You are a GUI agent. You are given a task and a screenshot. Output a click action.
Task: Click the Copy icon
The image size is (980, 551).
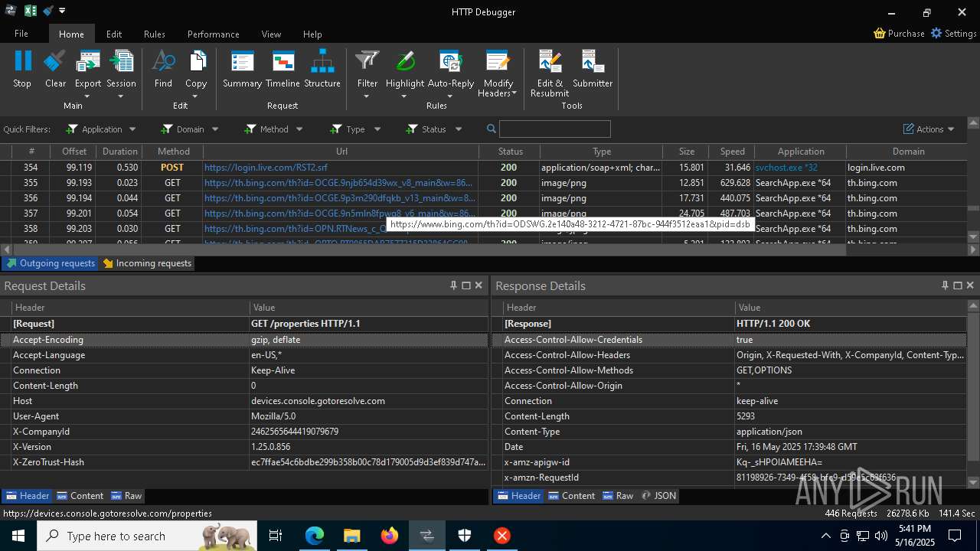[x=197, y=61]
